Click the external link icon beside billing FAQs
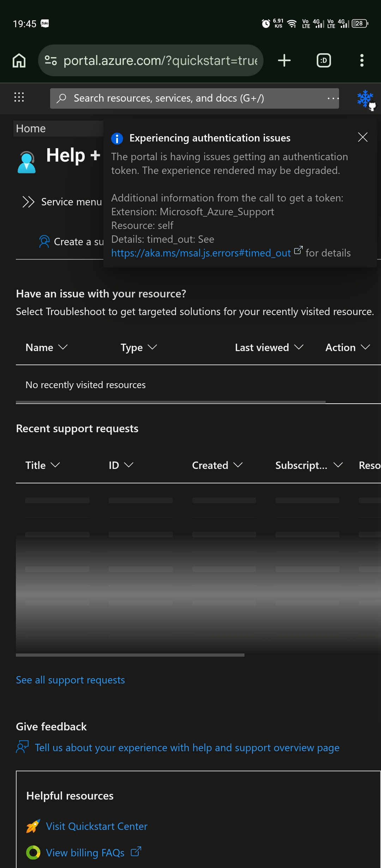This screenshot has height=868, width=381. click(x=136, y=851)
